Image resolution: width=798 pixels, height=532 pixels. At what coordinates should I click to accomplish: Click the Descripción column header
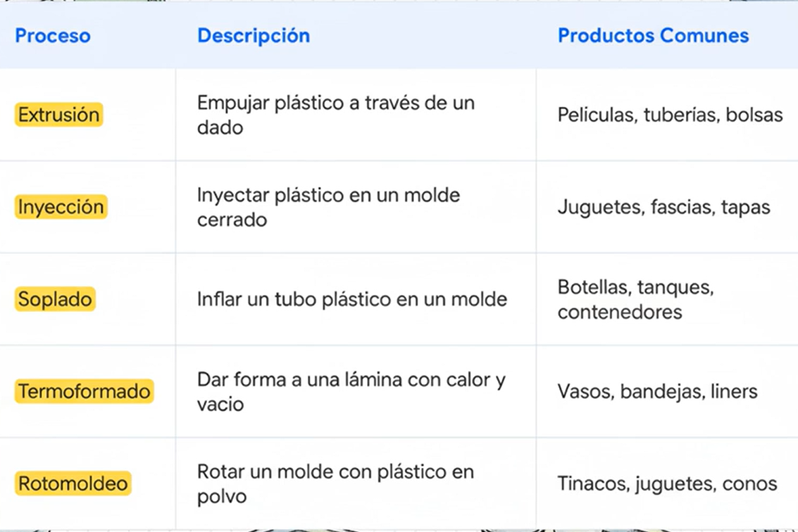[253, 36]
